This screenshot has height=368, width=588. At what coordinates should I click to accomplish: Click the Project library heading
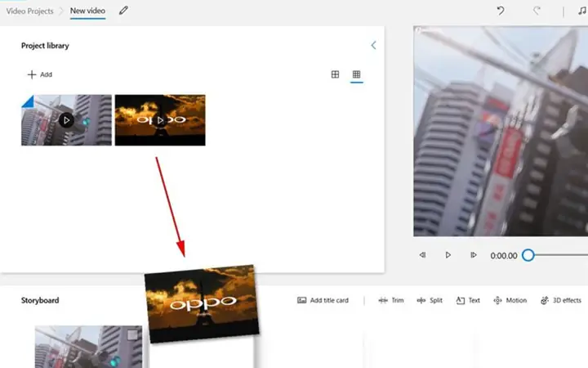coord(45,46)
